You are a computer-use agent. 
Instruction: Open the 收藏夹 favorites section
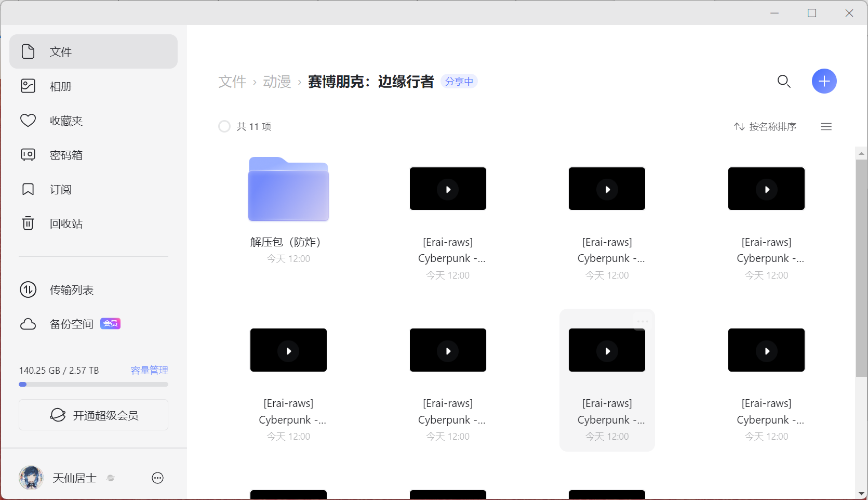(x=94, y=121)
